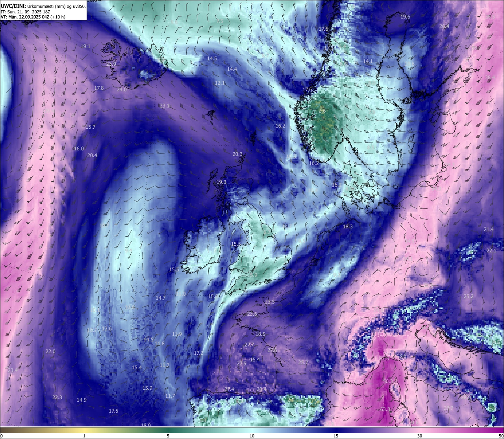Click the 25.7 value in southern France
This screenshot has height=439, width=504.
303,362
